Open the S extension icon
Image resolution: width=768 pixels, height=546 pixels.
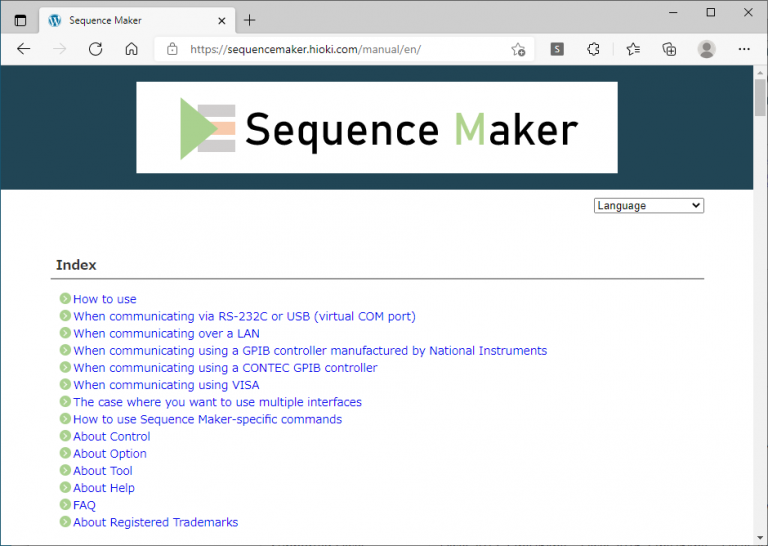(557, 49)
